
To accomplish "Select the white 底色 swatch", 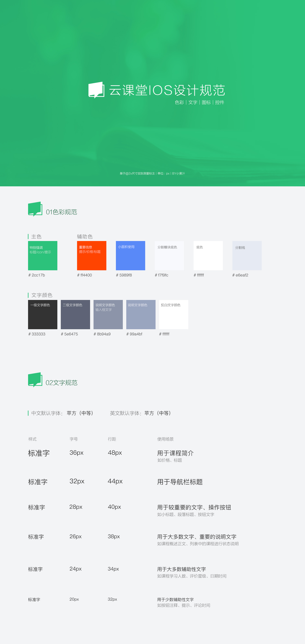I will 208,255.
